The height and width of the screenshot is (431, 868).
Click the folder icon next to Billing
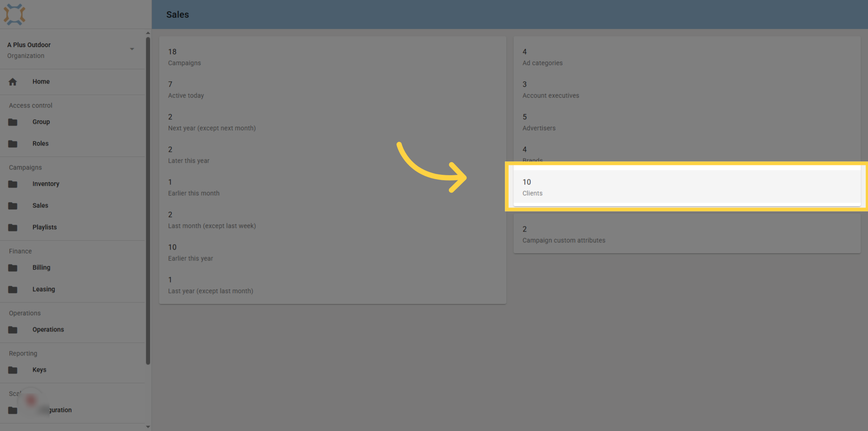tap(13, 268)
